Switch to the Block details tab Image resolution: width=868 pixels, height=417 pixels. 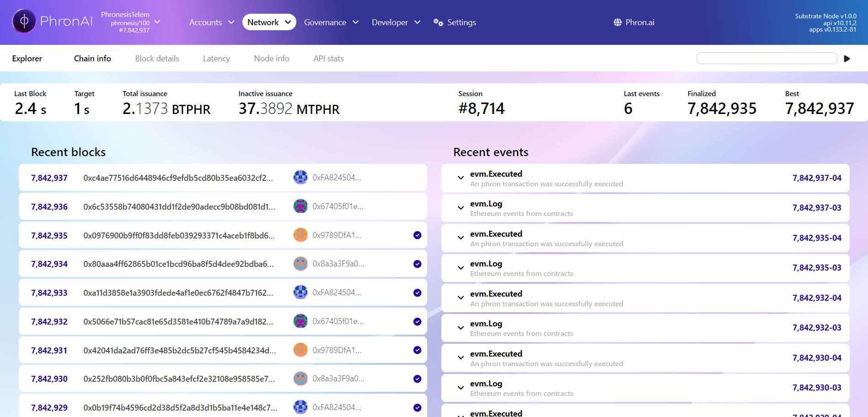[x=157, y=59]
